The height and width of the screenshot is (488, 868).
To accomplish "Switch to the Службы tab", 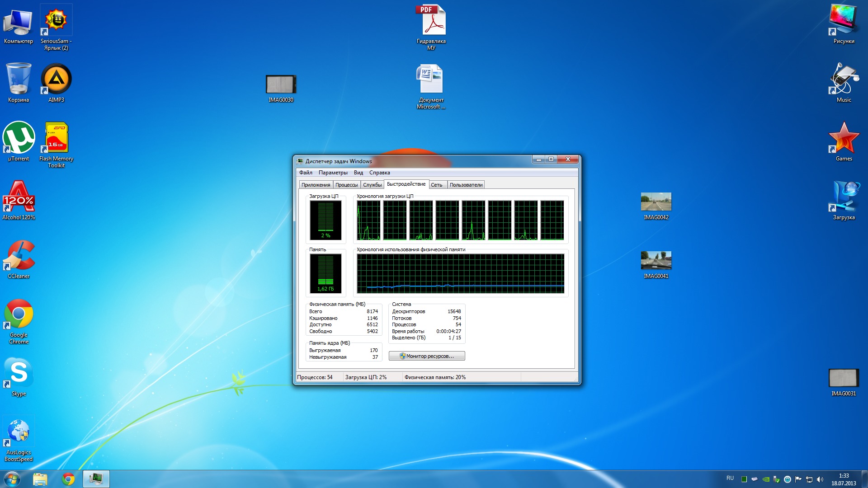I will point(372,185).
